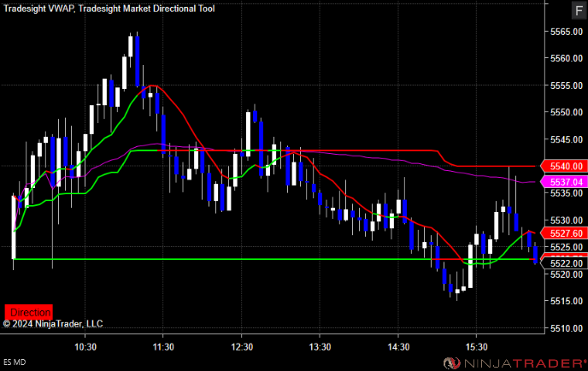Click the 12:30 time axis label
This screenshot has width=588, height=371.
coord(242,347)
